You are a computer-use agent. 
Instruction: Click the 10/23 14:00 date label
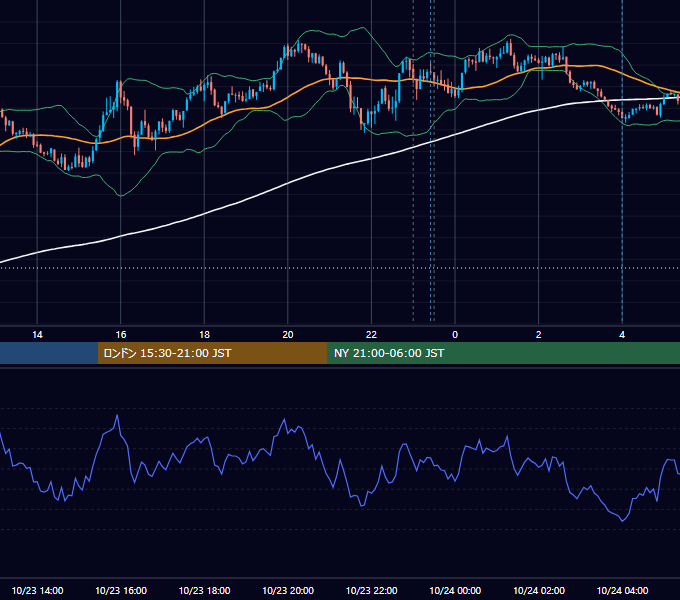[37, 590]
